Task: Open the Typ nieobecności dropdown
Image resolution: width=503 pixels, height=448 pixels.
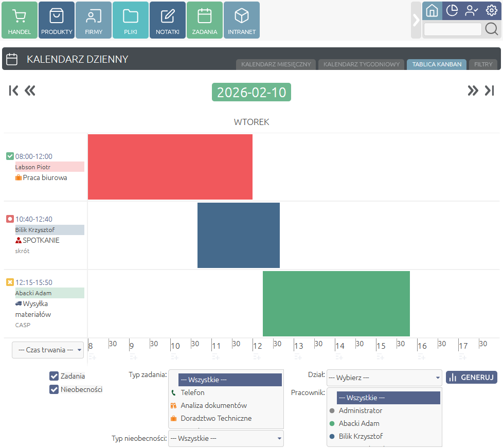Action: point(226,438)
